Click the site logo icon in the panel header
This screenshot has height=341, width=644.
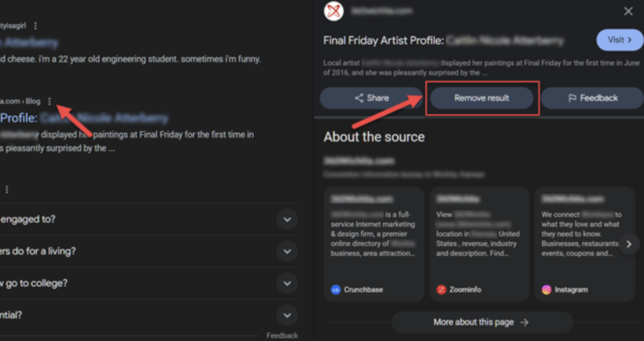[x=334, y=11]
